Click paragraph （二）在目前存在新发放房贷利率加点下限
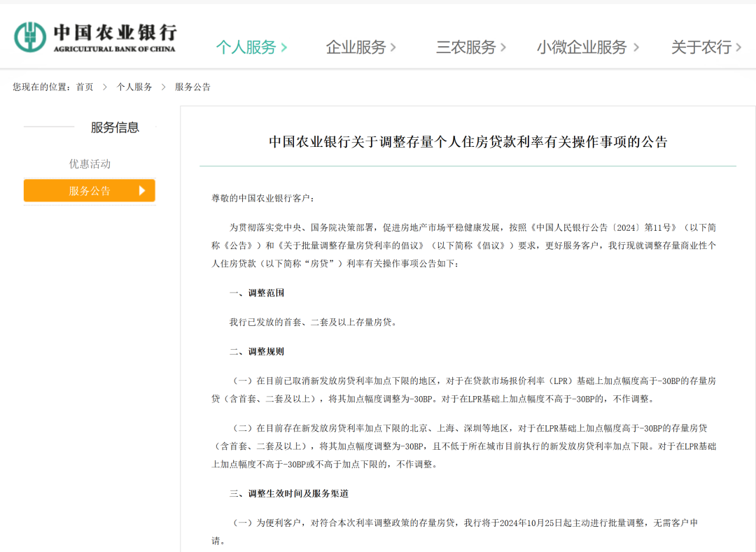 464,446
